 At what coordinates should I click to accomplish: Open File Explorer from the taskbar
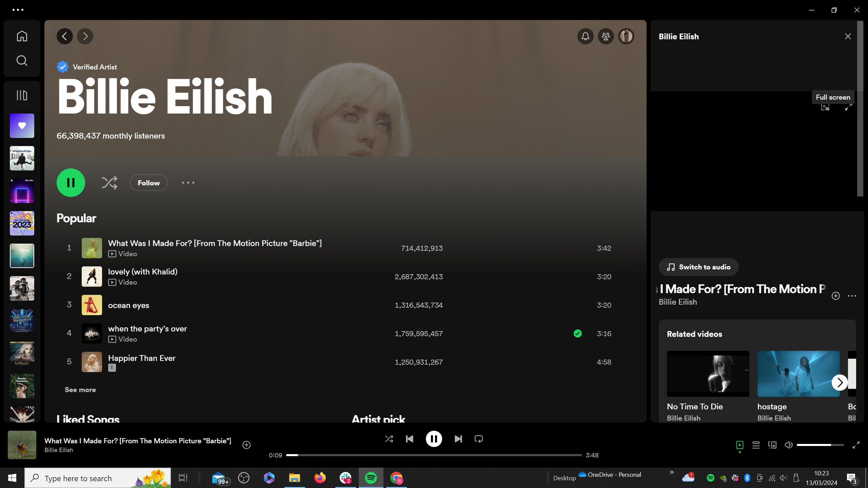point(295,478)
